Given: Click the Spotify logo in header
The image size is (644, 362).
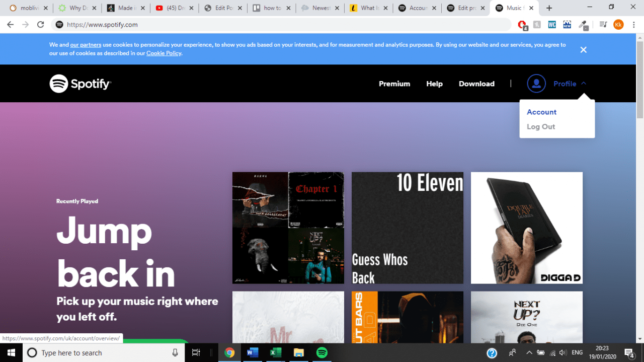Looking at the screenshot, I should coord(80,84).
